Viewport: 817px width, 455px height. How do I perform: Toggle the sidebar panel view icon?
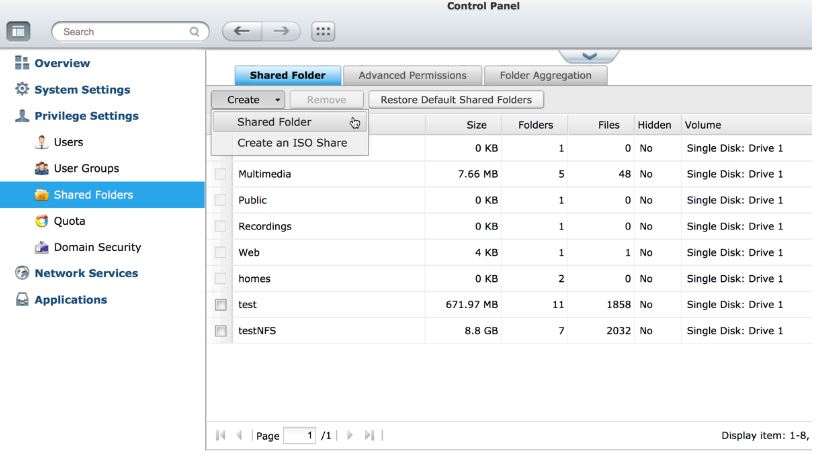point(18,31)
